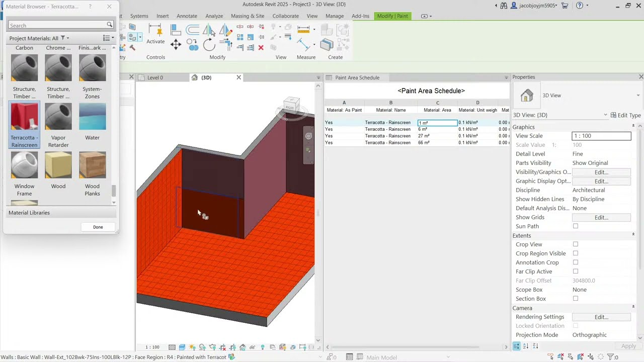Toggle the Annotation Crop checkbox

pos(576,262)
